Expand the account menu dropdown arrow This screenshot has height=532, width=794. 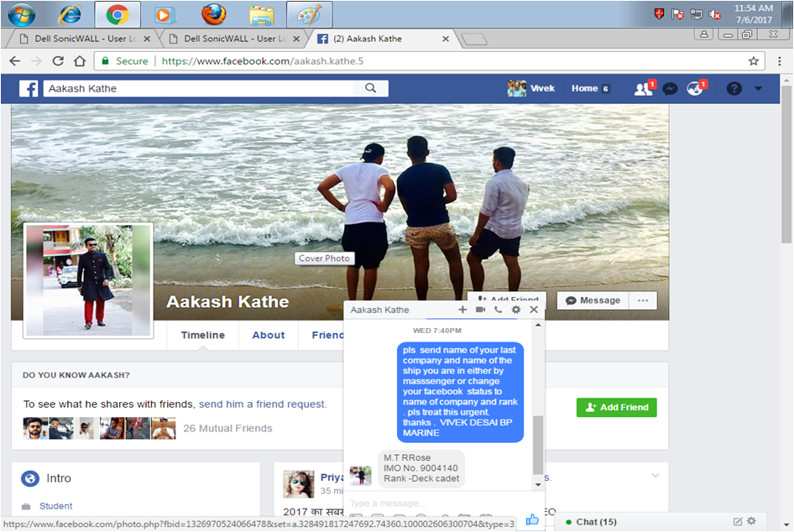pyautogui.click(x=758, y=89)
